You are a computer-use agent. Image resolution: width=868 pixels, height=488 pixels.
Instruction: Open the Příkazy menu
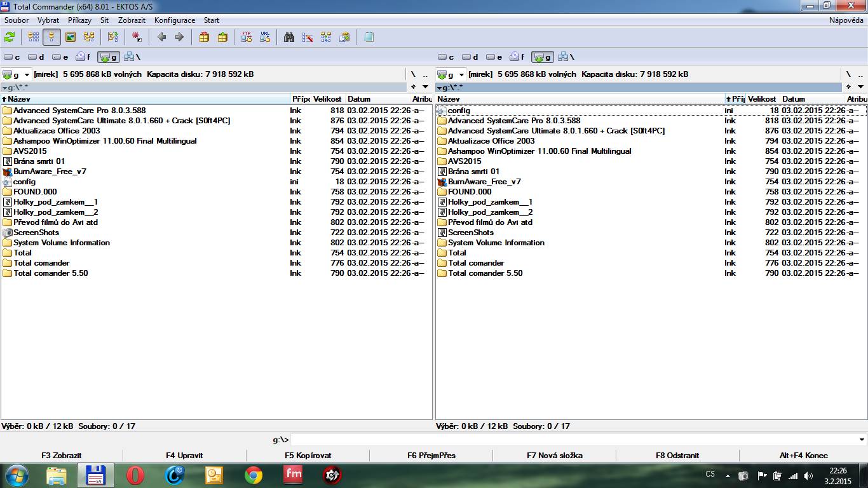80,20
